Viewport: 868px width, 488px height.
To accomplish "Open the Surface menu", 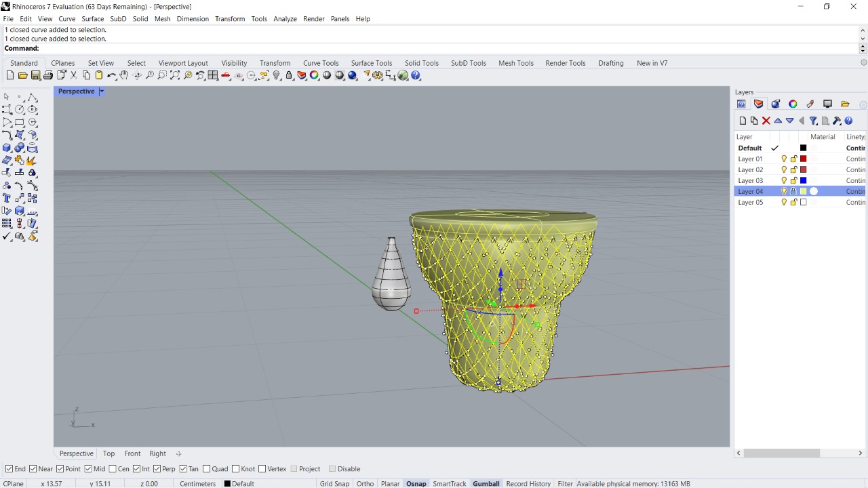I will tap(93, 19).
